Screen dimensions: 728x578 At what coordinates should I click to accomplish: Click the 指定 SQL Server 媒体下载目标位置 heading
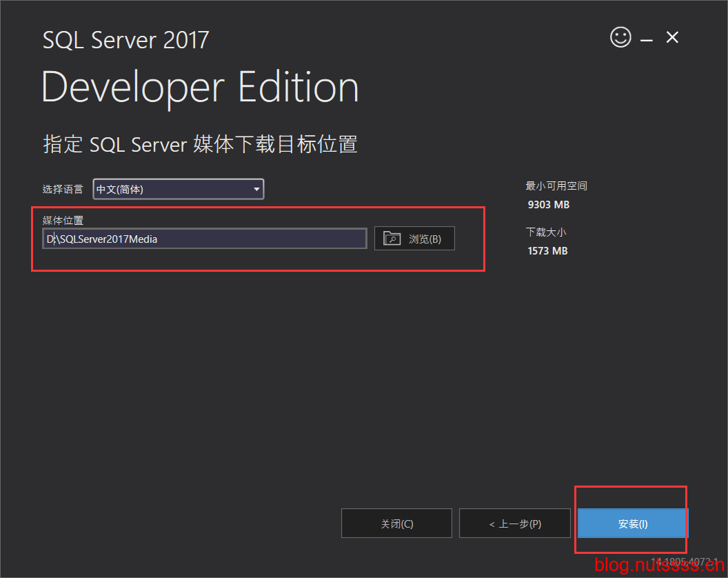point(200,144)
